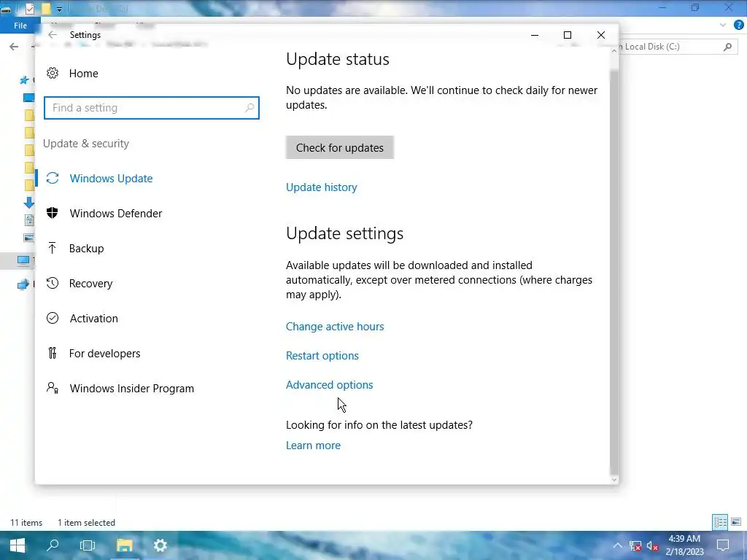Viewport: 747px width, 560px height.
Task: Expand the File Explorer ribbon chevron
Action: (x=723, y=26)
